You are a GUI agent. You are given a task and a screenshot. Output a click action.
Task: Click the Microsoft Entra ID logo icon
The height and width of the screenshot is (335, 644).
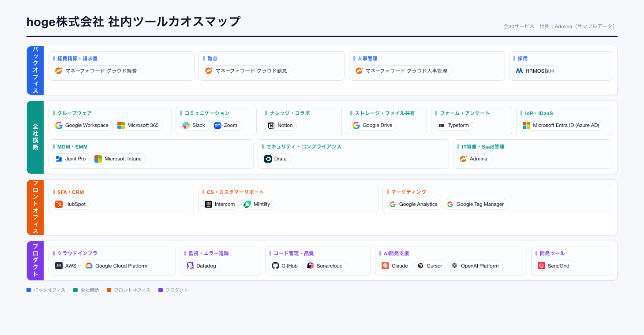[x=527, y=125]
